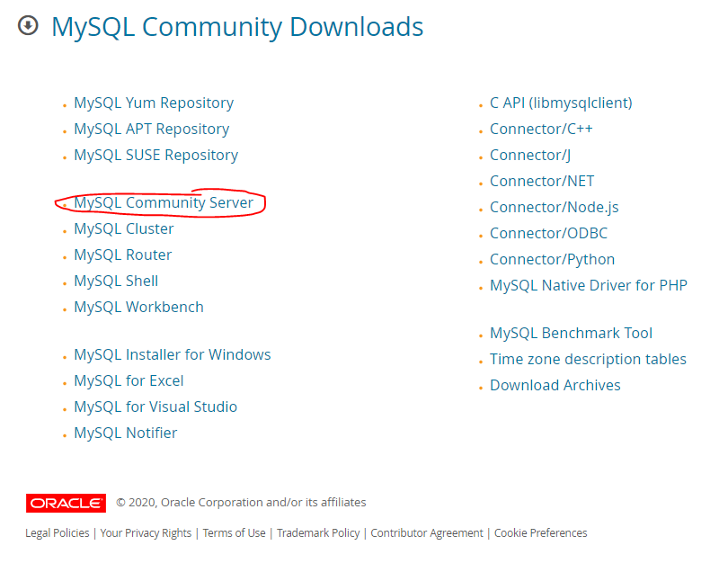Open the MySQL APT Repository link
The height and width of the screenshot is (572, 728).
(151, 129)
